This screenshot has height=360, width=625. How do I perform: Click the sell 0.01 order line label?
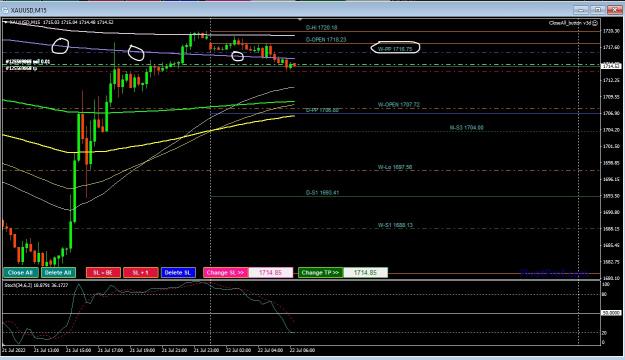[28, 62]
